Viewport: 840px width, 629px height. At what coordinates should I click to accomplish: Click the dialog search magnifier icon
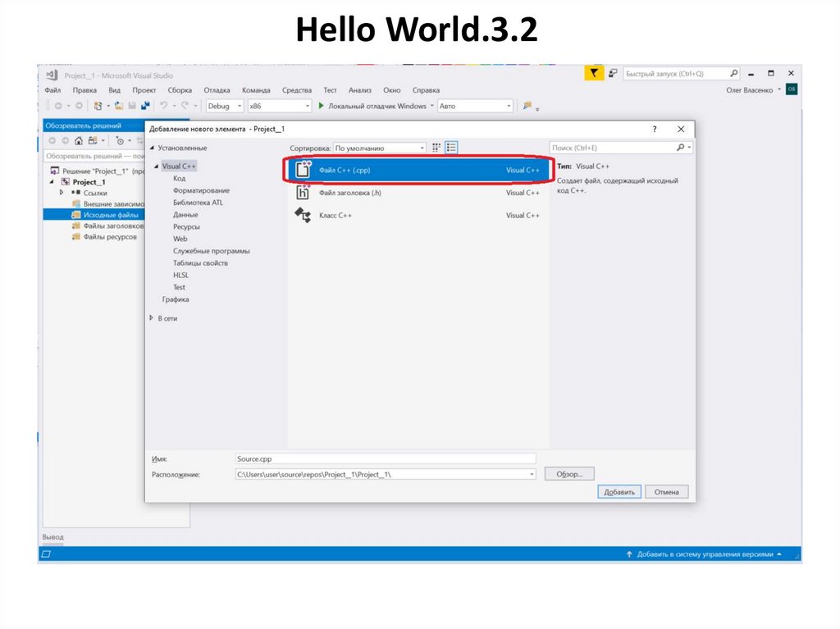point(680,148)
